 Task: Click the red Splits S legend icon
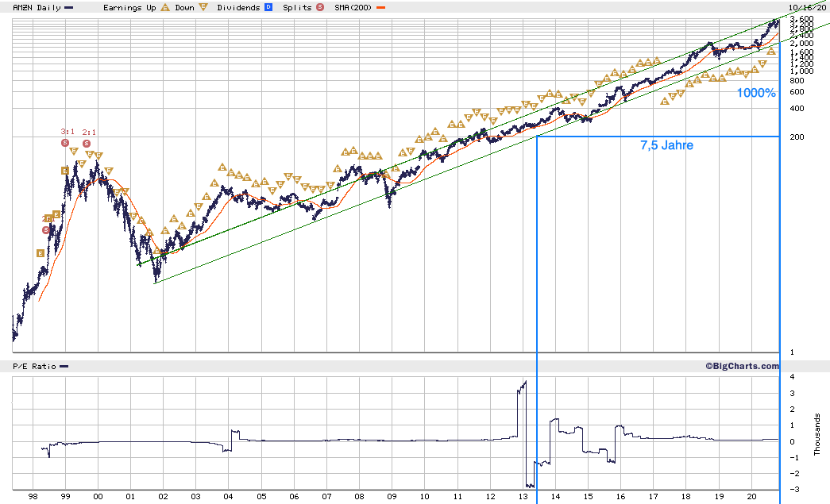click(320, 7)
